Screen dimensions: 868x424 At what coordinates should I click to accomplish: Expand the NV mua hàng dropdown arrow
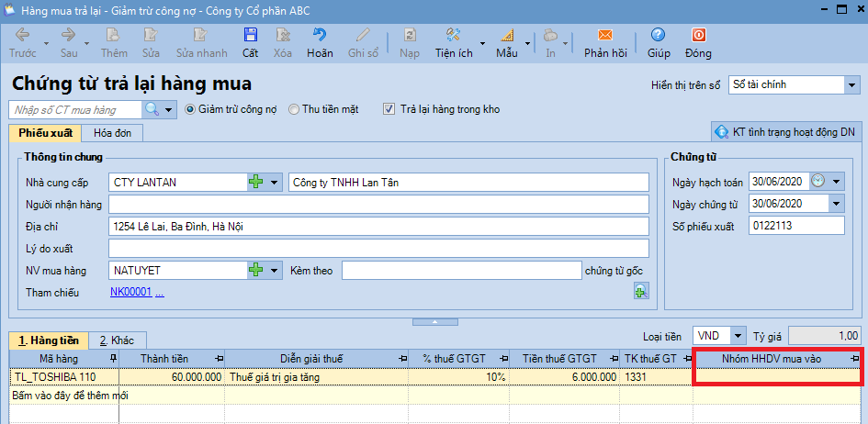(x=273, y=271)
